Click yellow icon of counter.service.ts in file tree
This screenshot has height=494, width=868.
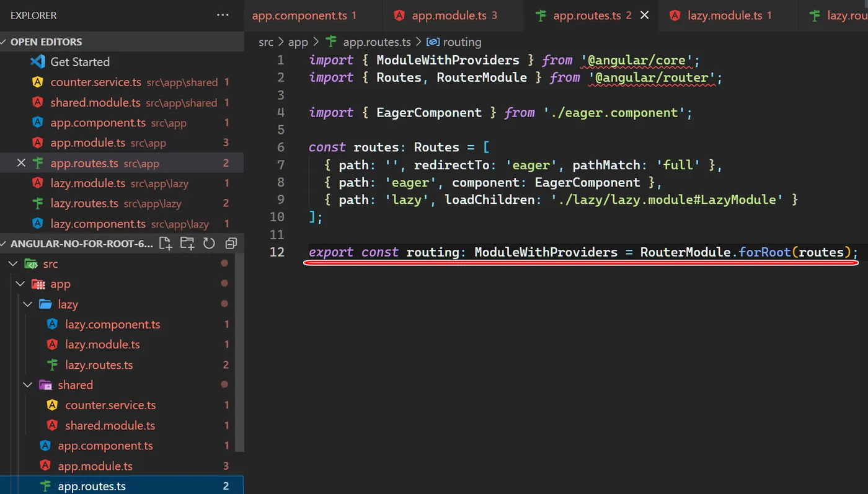tap(52, 405)
